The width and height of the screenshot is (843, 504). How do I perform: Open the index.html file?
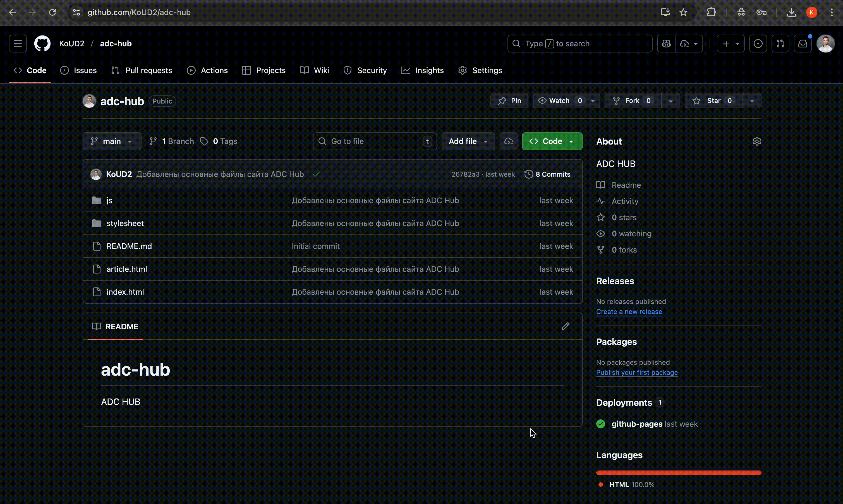pos(125,292)
